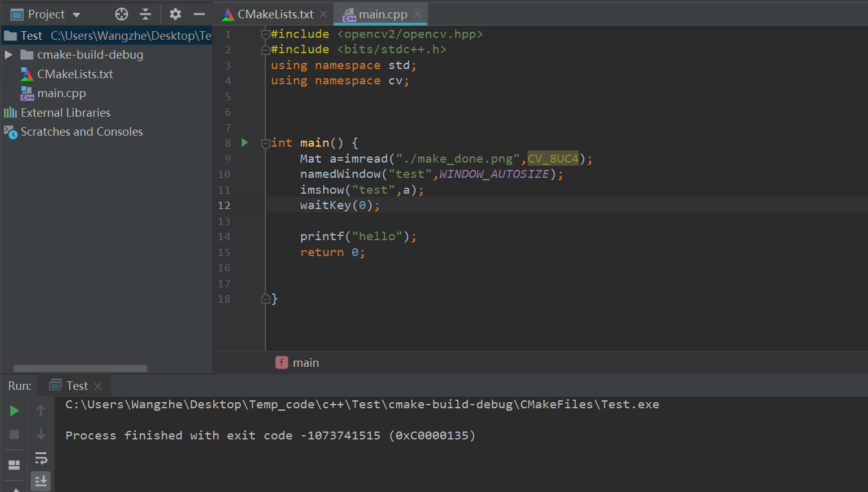
Task: Expand the cmake-build-debug folder
Action: [x=9, y=54]
